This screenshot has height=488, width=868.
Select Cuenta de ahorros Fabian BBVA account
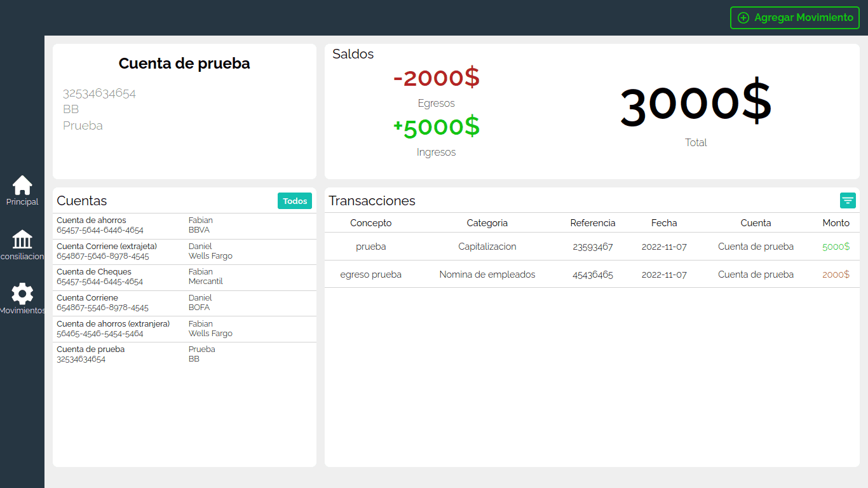pyautogui.click(x=184, y=226)
